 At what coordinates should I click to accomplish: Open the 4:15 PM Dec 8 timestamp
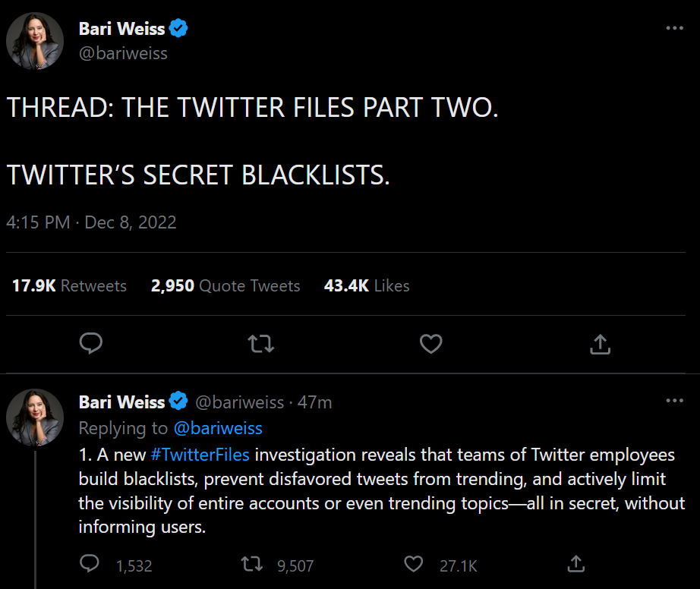point(91,222)
